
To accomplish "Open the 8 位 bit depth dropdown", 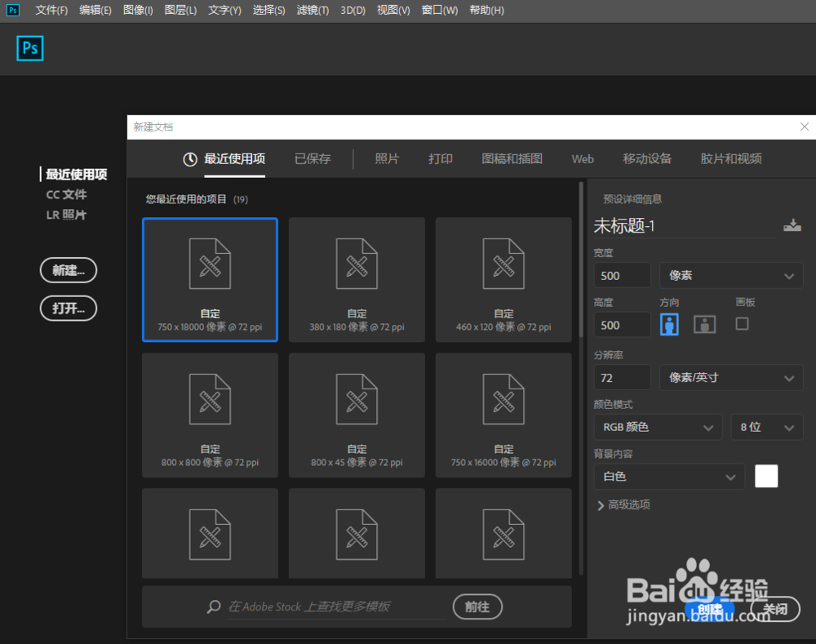I will point(767,427).
